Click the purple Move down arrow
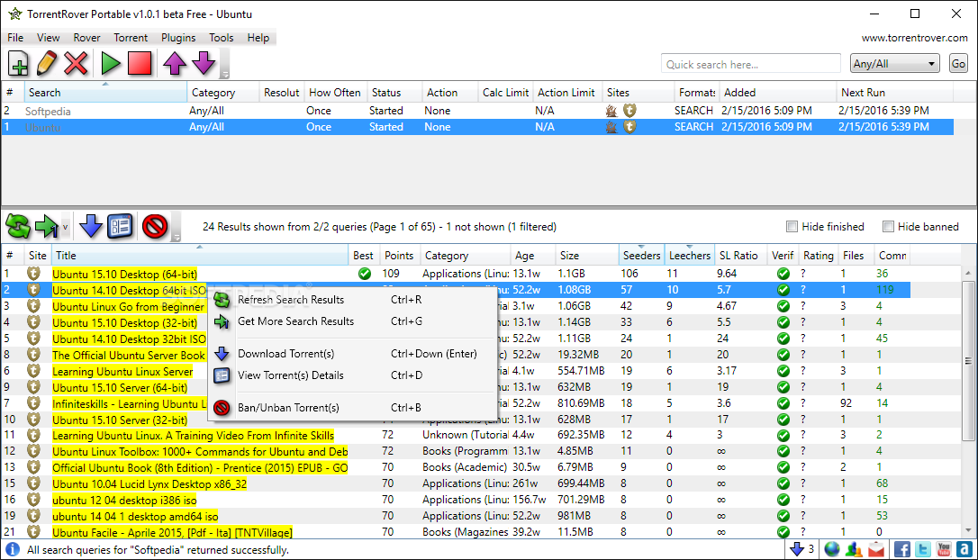978x560 pixels. (x=204, y=64)
